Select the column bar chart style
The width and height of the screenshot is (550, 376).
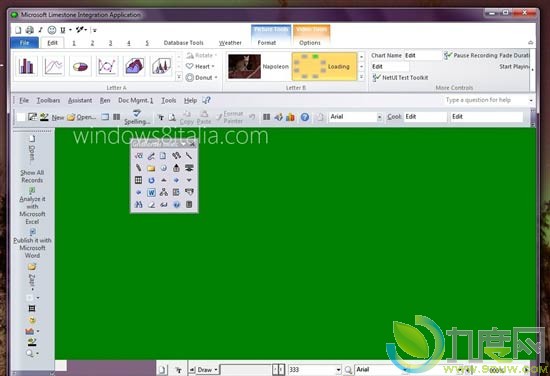[27, 66]
